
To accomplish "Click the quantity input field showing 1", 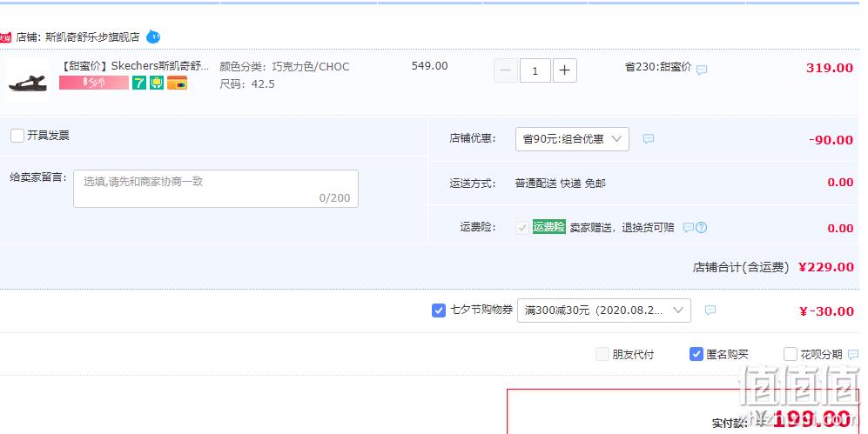I will pyautogui.click(x=535, y=70).
